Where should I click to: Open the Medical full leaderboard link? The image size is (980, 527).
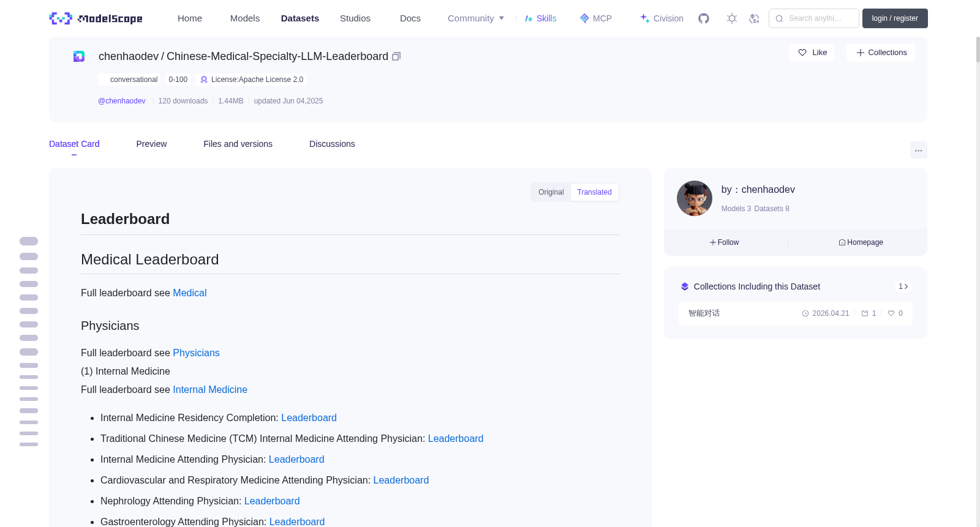pyautogui.click(x=190, y=293)
